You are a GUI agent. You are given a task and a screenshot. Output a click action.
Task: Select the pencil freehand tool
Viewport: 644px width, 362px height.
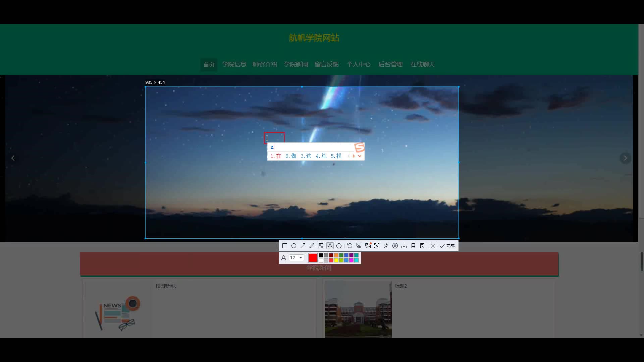coord(312,246)
